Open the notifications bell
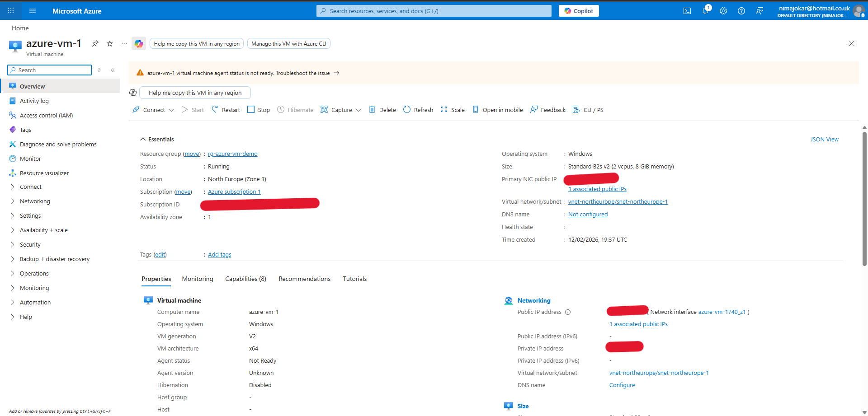 coord(705,11)
